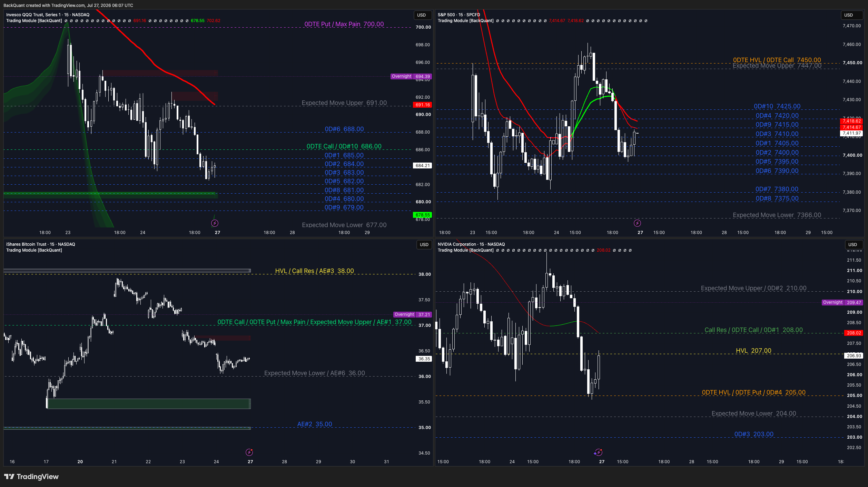Screen dimensions: 868x487
Task: Click the lightning event icon on NVIDIA chart
Action: point(598,452)
